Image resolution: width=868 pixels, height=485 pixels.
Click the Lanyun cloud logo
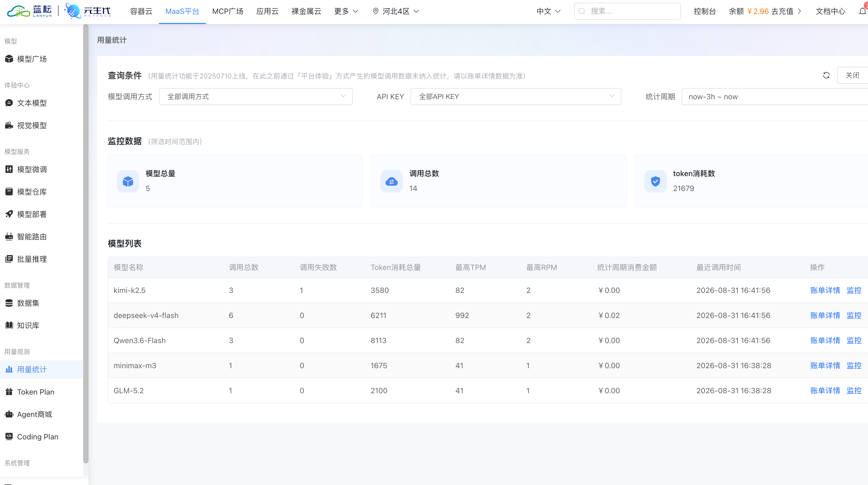[x=30, y=11]
